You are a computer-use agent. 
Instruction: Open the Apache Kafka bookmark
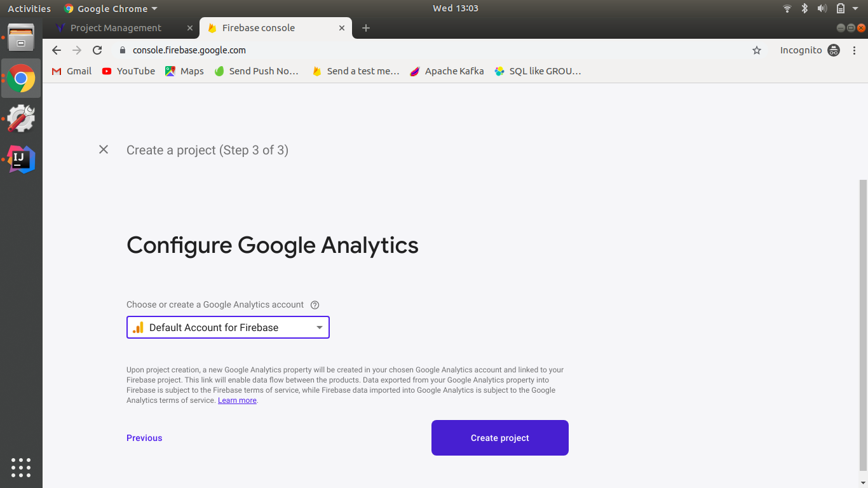pyautogui.click(x=447, y=71)
